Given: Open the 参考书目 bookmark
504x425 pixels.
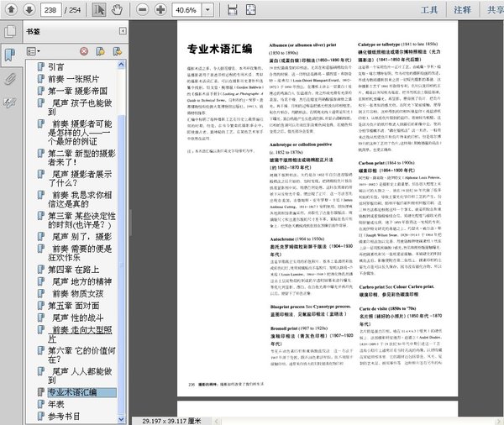Looking at the screenshot, I should (x=64, y=417).
